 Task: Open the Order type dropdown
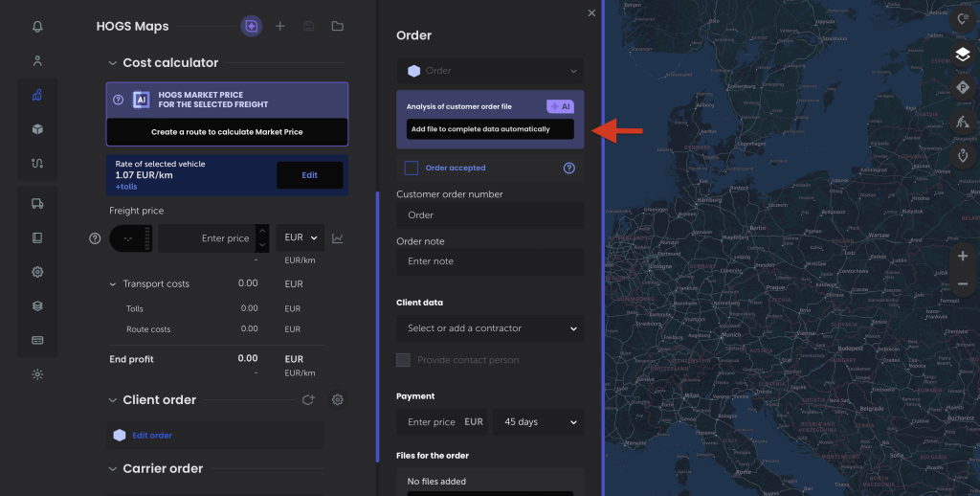click(490, 71)
